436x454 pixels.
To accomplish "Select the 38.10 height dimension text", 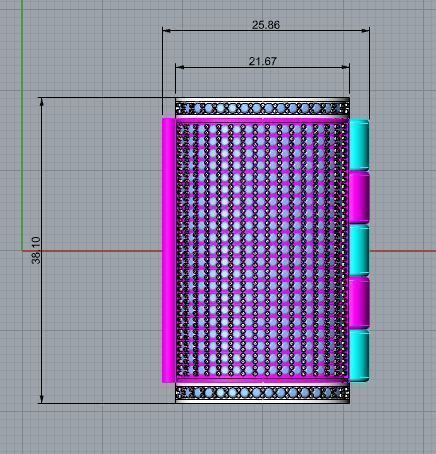I will pyautogui.click(x=36, y=250).
